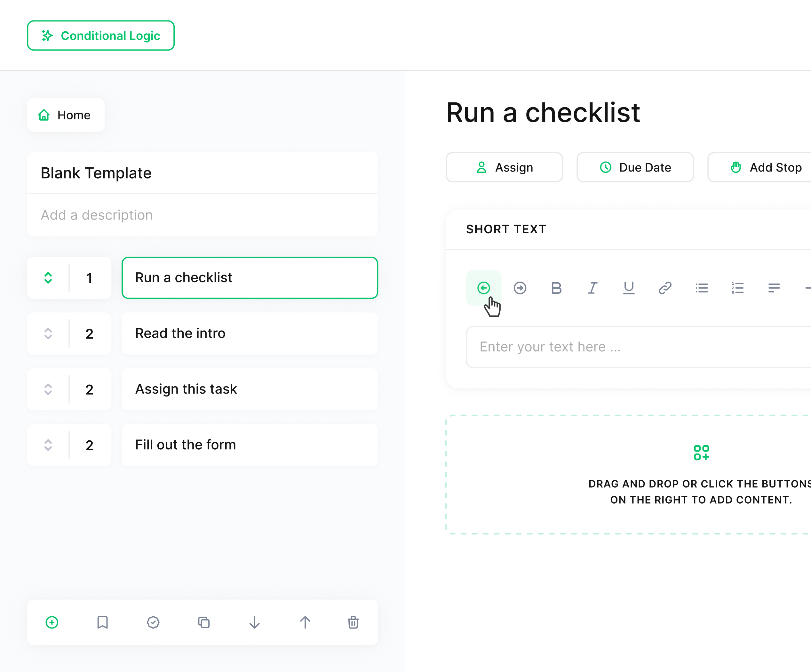The height and width of the screenshot is (672, 811).
Task: Move task up with up arrow
Action: click(x=305, y=622)
